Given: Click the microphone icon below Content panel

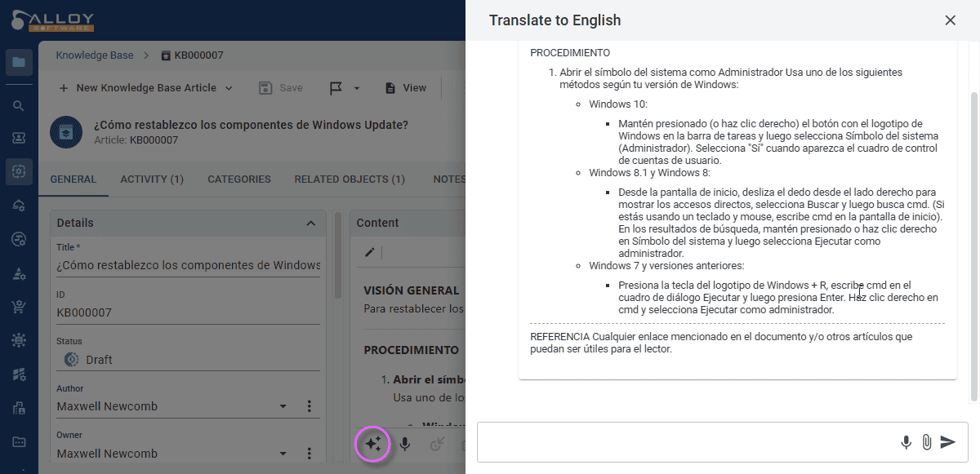Looking at the screenshot, I should pyautogui.click(x=404, y=444).
